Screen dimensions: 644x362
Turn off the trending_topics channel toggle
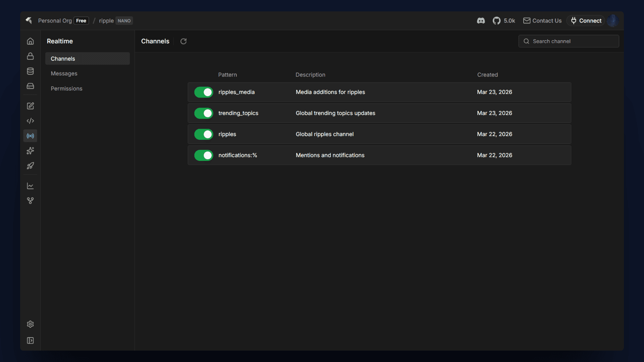(x=204, y=113)
